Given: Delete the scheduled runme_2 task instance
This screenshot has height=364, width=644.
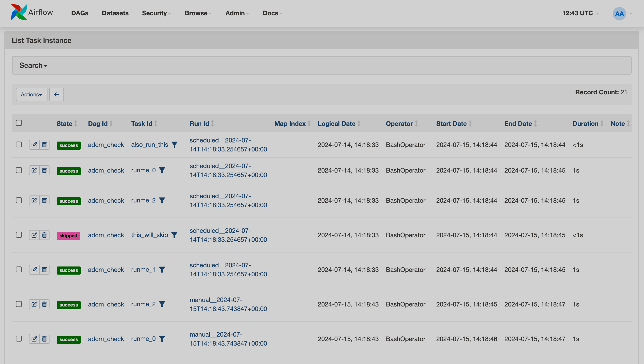Looking at the screenshot, I should pyautogui.click(x=45, y=200).
